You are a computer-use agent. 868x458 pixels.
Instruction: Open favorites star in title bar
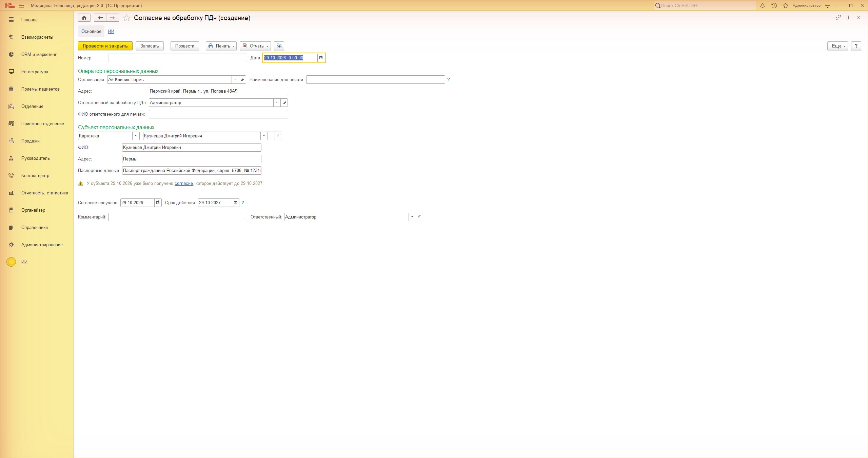tap(786, 5)
